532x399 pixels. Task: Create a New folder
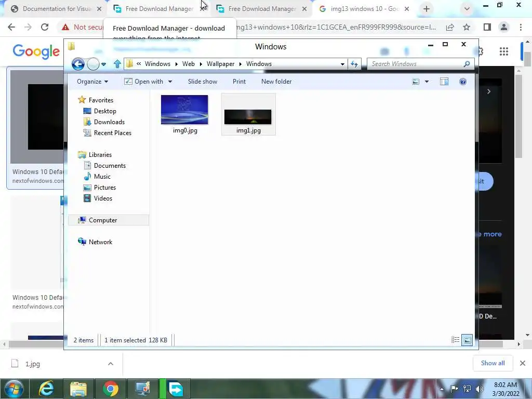(276, 82)
